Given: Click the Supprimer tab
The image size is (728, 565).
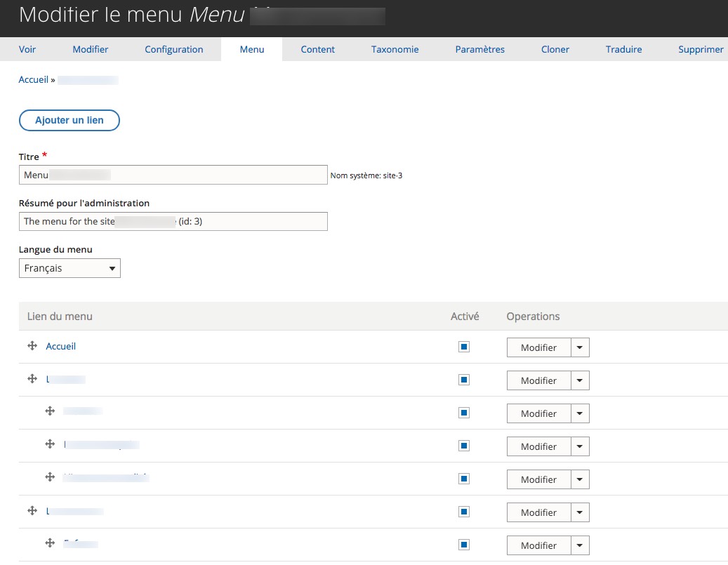Looking at the screenshot, I should (701, 49).
